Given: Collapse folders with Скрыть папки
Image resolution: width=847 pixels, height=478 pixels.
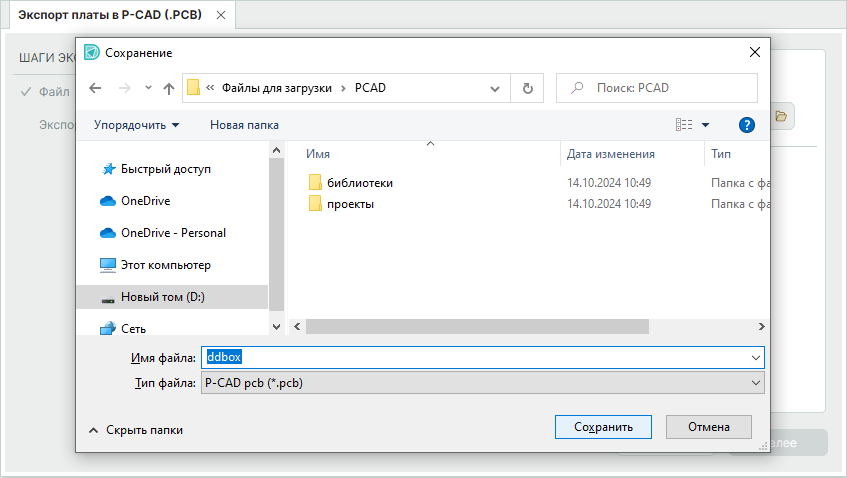Looking at the screenshot, I should point(136,430).
